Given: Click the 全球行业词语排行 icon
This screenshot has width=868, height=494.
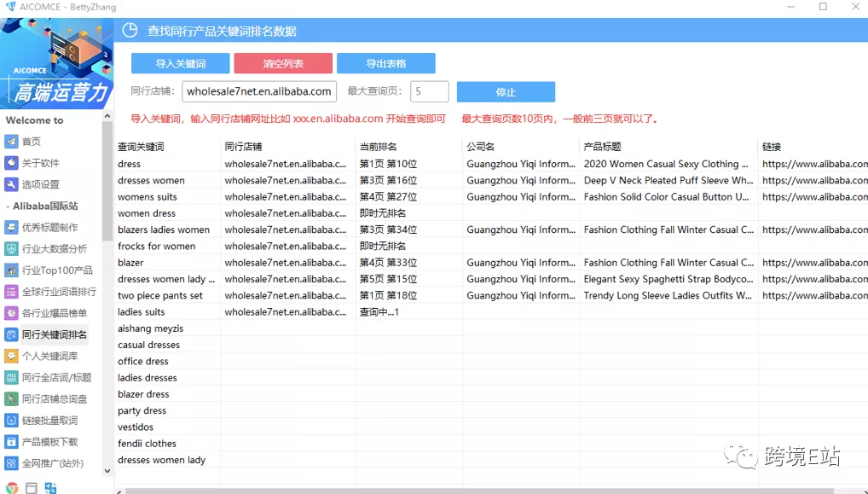Looking at the screenshot, I should pyautogui.click(x=11, y=291).
